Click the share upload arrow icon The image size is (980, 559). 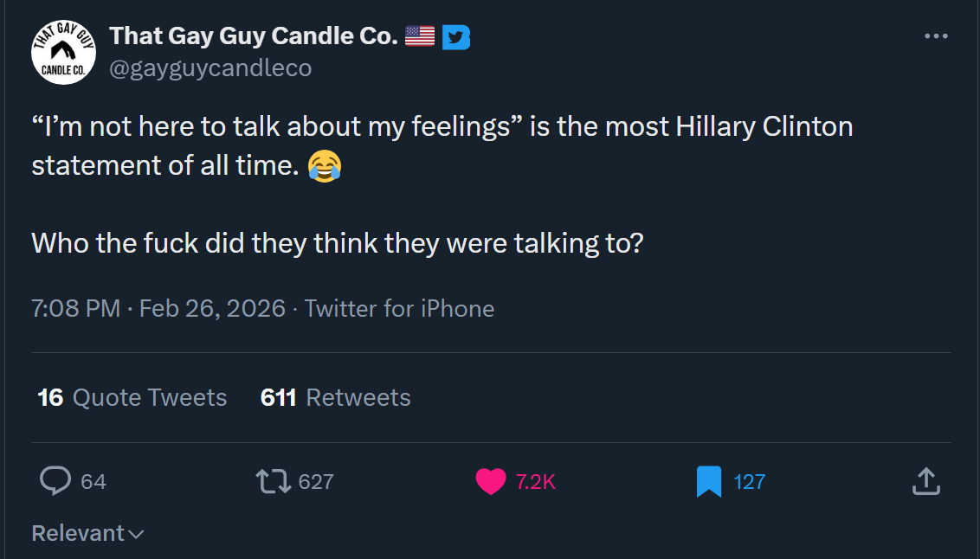tap(925, 481)
